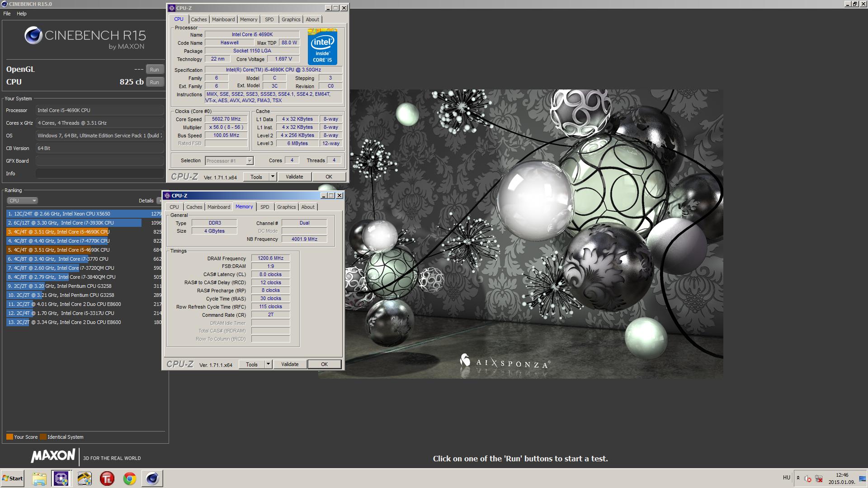Screen dimensions: 868x488
Task: Click the Info input field
Action: (x=99, y=174)
